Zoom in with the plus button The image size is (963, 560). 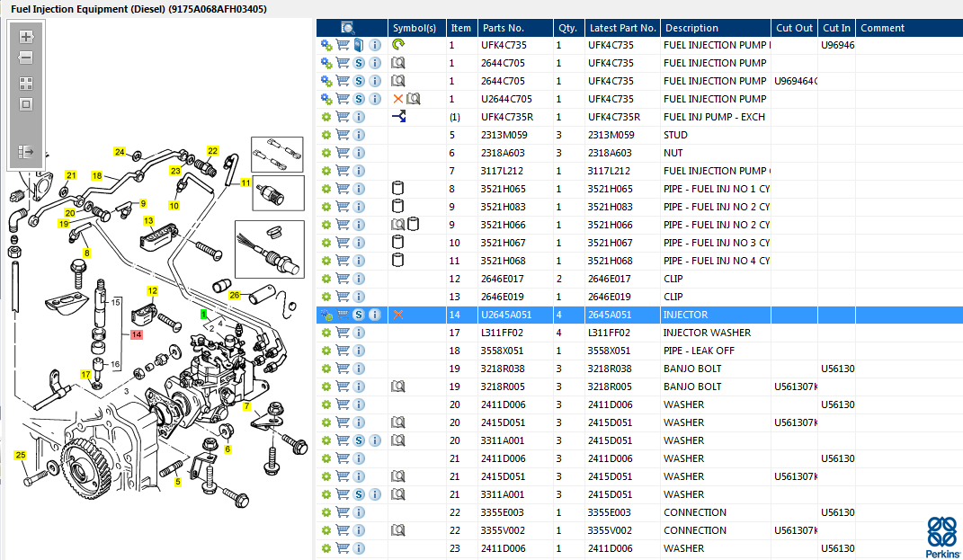pyautogui.click(x=26, y=37)
